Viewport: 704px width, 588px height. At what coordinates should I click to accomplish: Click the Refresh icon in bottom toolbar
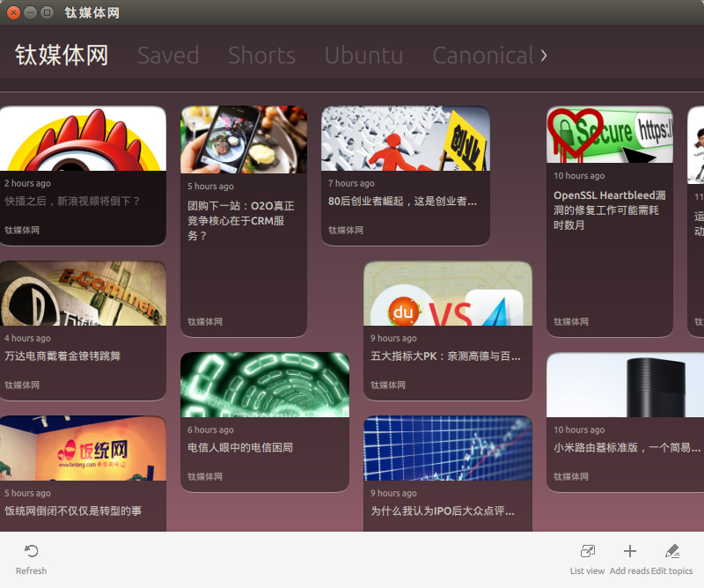[x=31, y=551]
